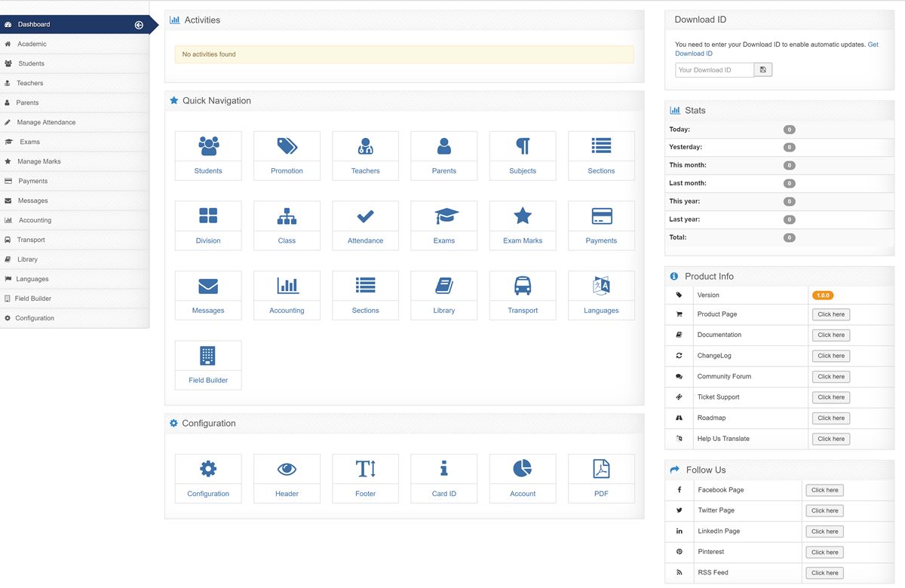
Task: Click here button for RSS Feed
Action: tap(824, 573)
